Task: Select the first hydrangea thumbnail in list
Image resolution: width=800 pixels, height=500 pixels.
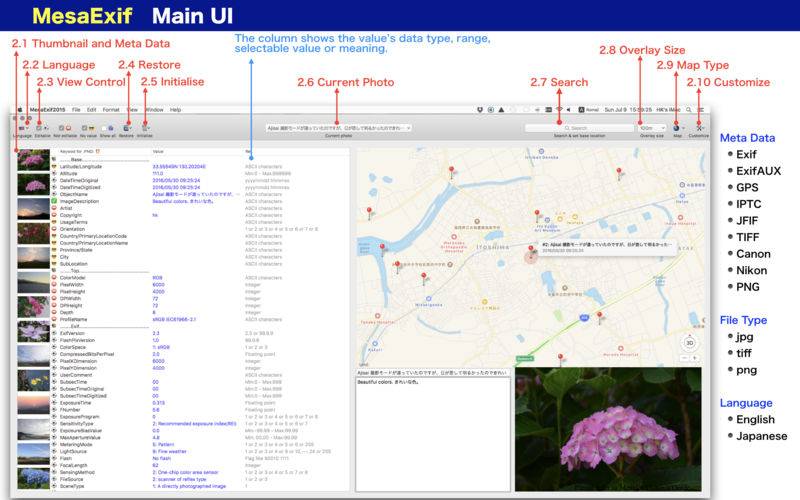Action: click(34, 160)
